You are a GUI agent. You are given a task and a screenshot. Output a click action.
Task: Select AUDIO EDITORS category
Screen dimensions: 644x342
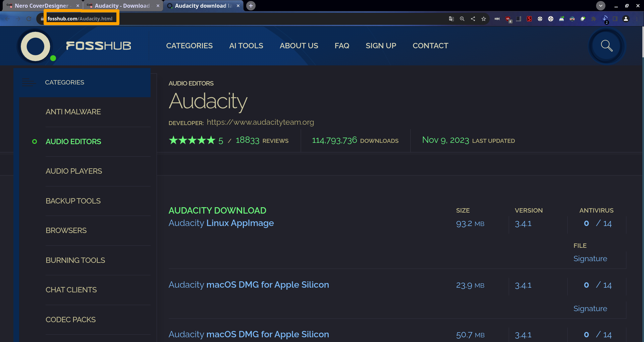(73, 141)
